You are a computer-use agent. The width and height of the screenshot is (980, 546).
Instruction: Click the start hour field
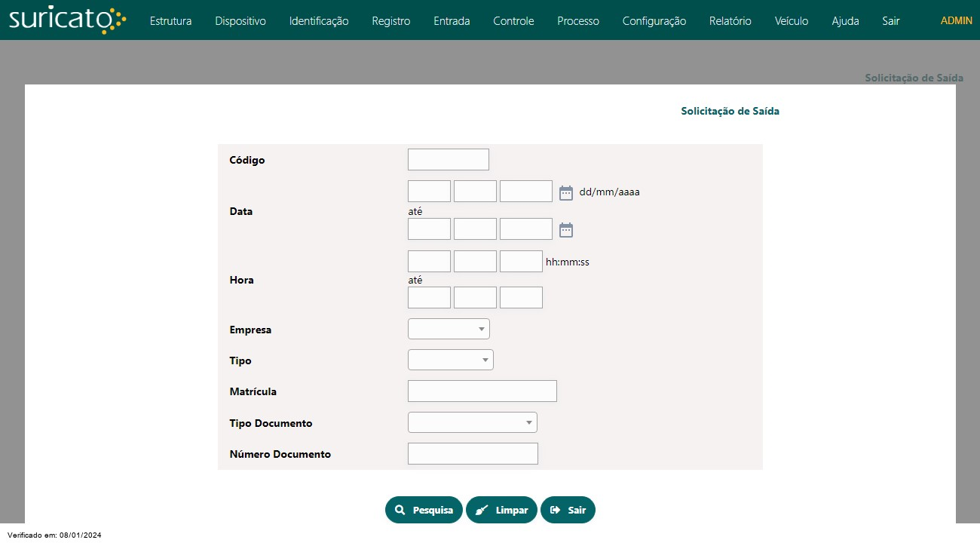[x=429, y=262]
